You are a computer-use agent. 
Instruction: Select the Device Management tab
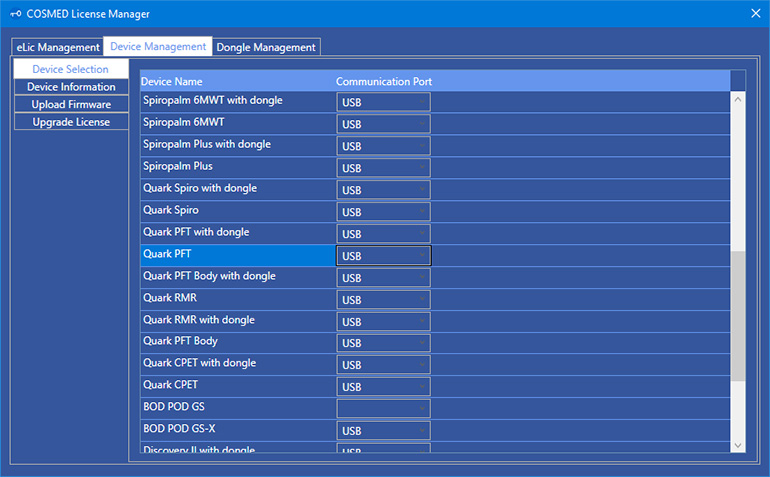point(158,46)
